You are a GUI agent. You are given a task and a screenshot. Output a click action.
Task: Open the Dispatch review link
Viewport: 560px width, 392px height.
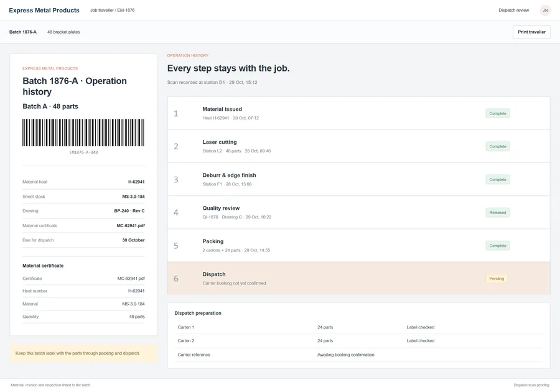click(513, 11)
